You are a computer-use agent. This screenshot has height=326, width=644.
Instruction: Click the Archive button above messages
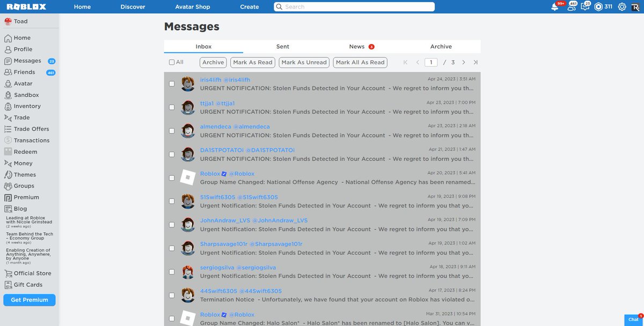(x=213, y=62)
